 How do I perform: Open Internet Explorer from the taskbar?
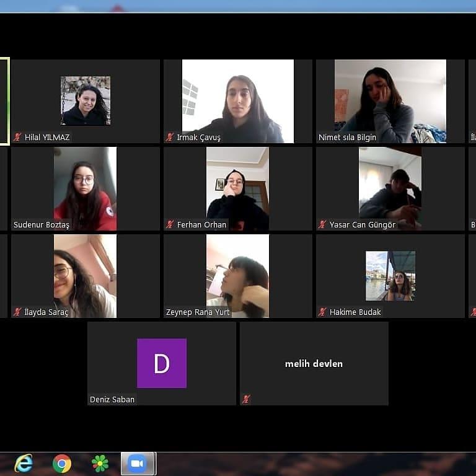(24, 463)
